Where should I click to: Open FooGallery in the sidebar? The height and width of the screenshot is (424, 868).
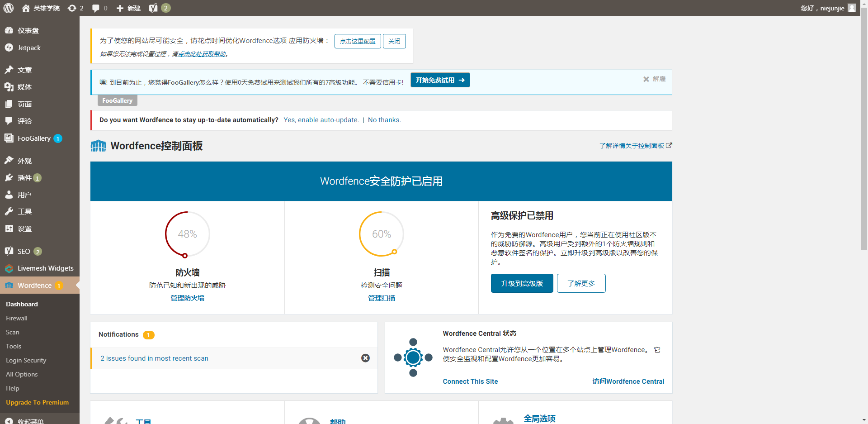point(40,138)
